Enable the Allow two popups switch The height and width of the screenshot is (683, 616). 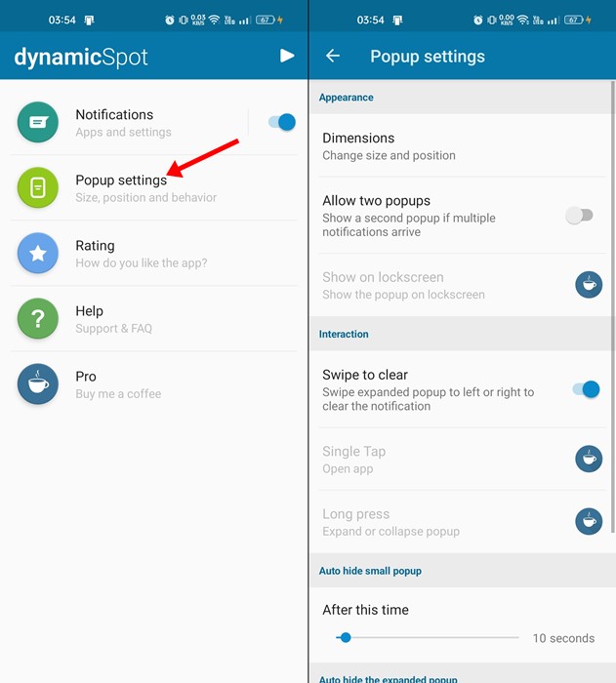click(x=579, y=216)
